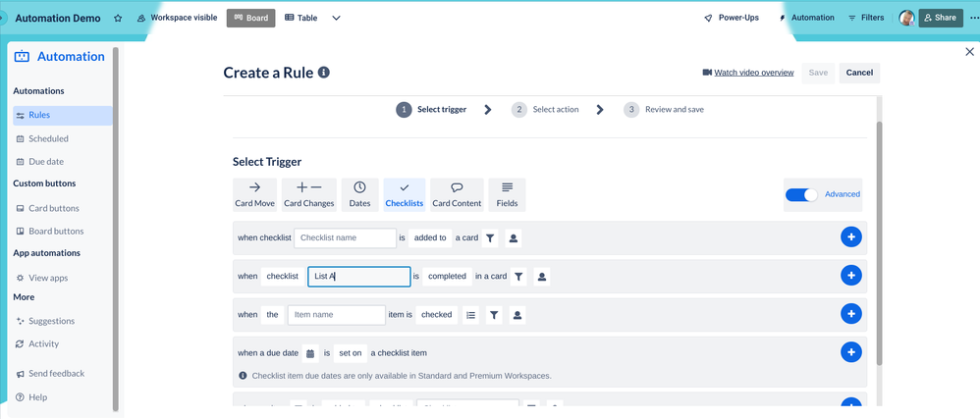The image size is (980, 419).
Task: Toggle the Advanced switch
Action: click(801, 195)
